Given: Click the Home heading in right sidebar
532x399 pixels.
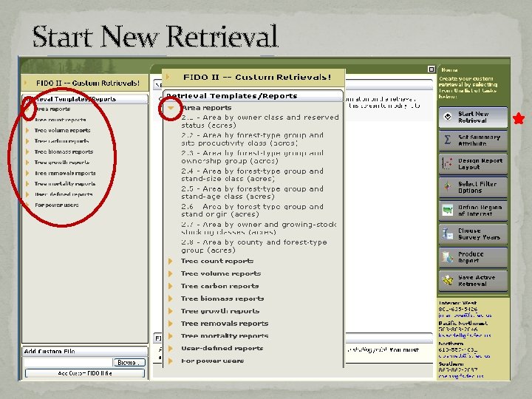Looking at the screenshot, I should (449, 70).
